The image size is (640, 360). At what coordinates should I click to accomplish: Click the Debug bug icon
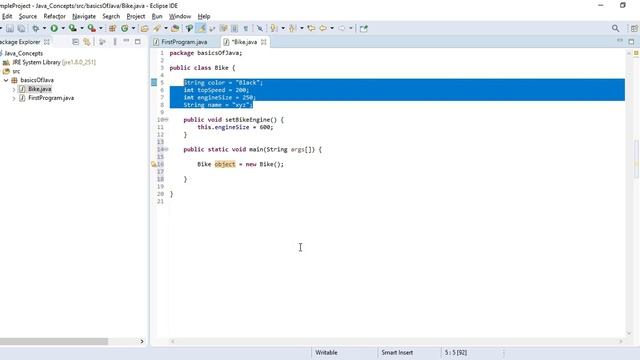coord(36,28)
